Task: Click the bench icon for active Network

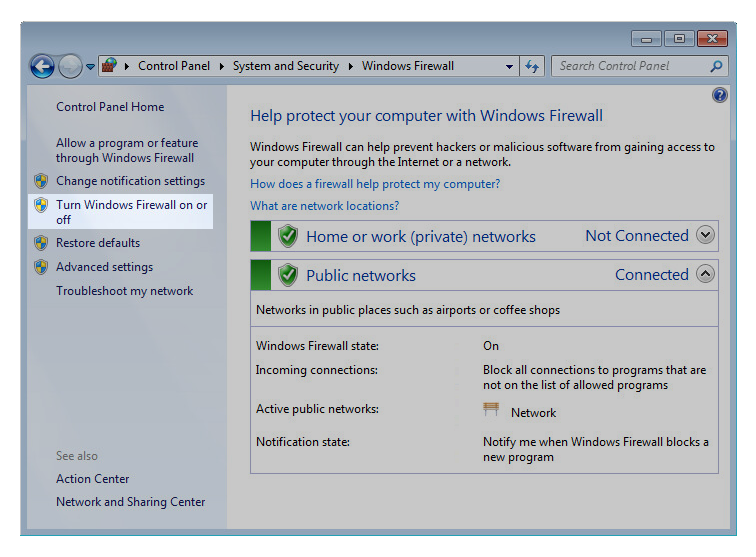Action: click(491, 409)
